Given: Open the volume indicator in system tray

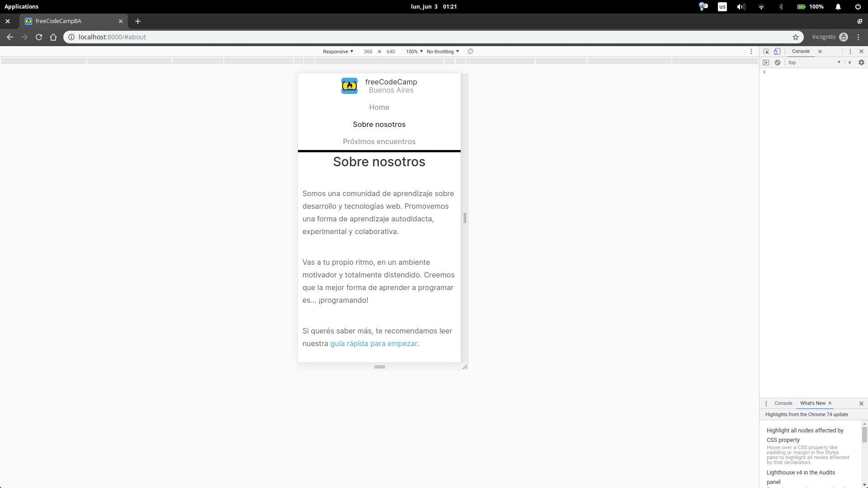Looking at the screenshot, I should (x=741, y=7).
